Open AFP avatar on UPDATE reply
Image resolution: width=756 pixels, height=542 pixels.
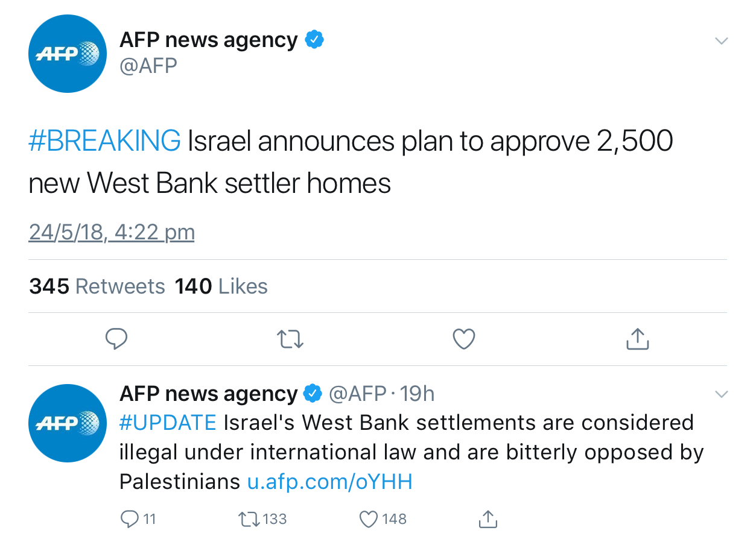coord(68,423)
